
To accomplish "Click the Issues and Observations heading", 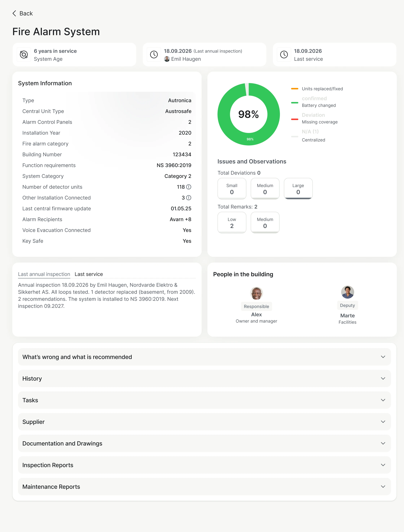I will click(x=252, y=161).
